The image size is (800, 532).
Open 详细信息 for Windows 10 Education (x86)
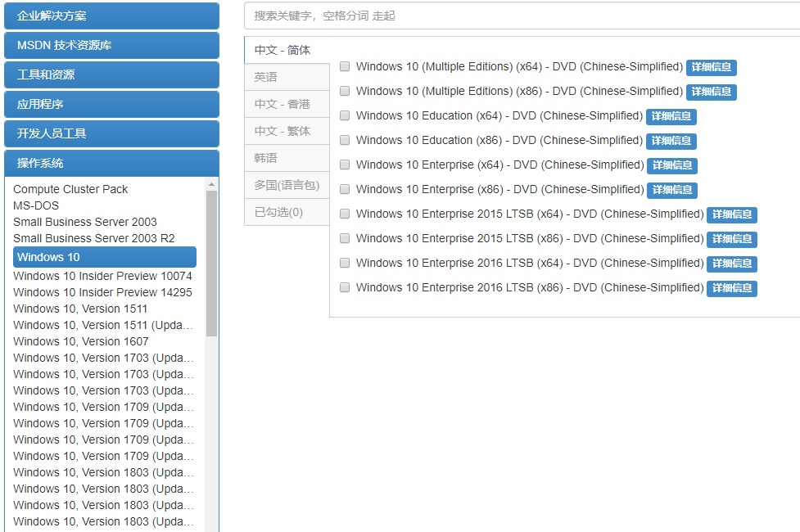[x=671, y=140]
